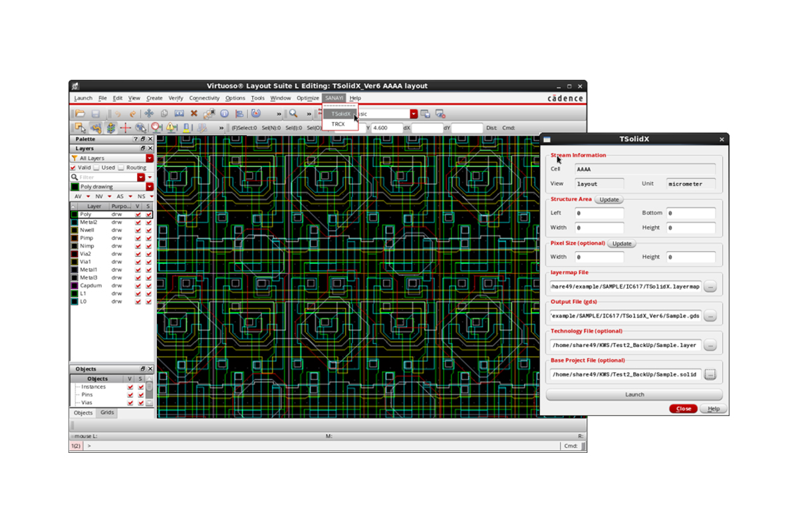Toggle visibility checkbox for Instances
This screenshot has height=532, width=798.
click(130, 386)
